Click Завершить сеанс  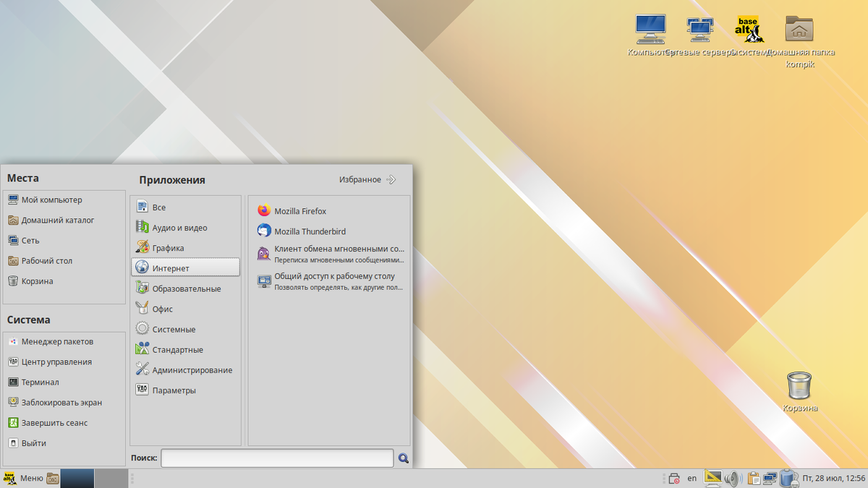(x=64, y=422)
